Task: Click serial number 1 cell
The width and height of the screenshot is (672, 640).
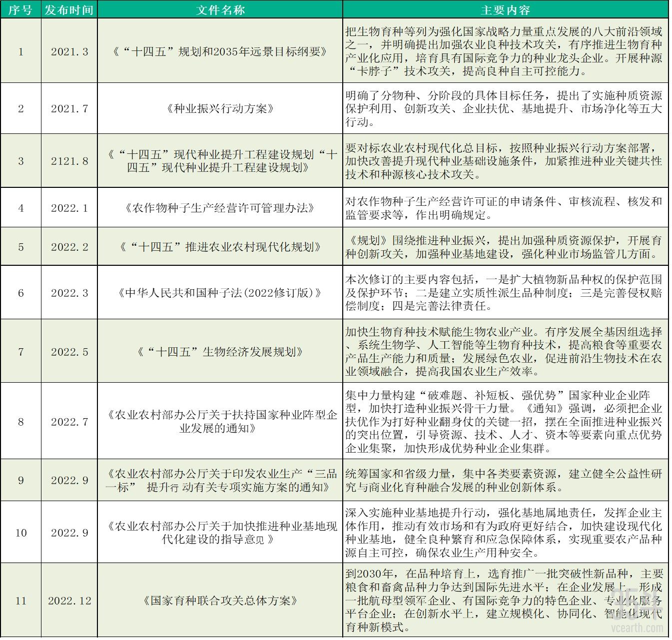Action: [20, 51]
